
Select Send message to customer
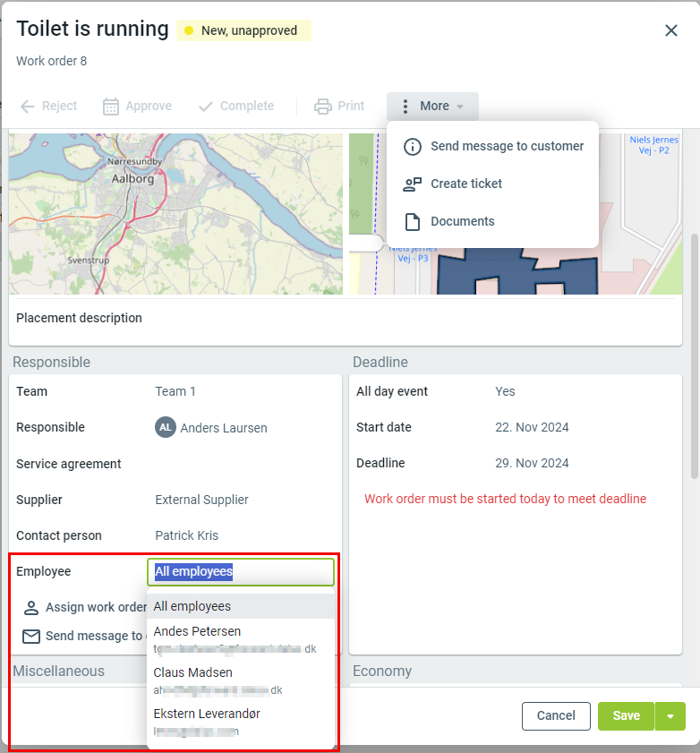coord(507,146)
